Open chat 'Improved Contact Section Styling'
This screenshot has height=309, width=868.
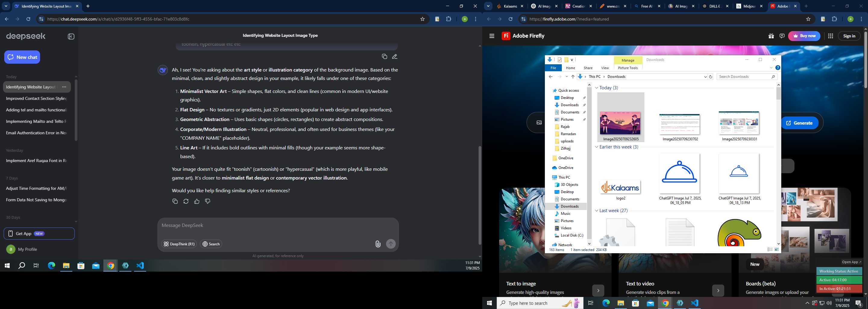click(36, 98)
